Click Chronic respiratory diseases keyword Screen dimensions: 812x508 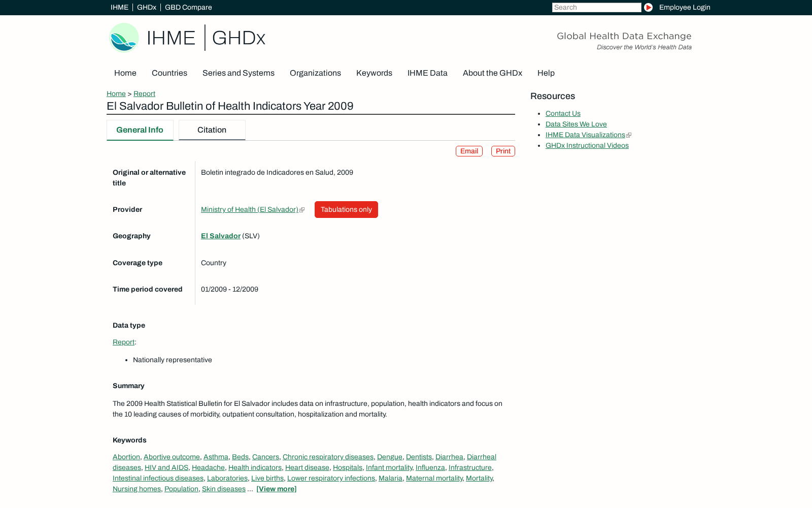pyautogui.click(x=328, y=457)
